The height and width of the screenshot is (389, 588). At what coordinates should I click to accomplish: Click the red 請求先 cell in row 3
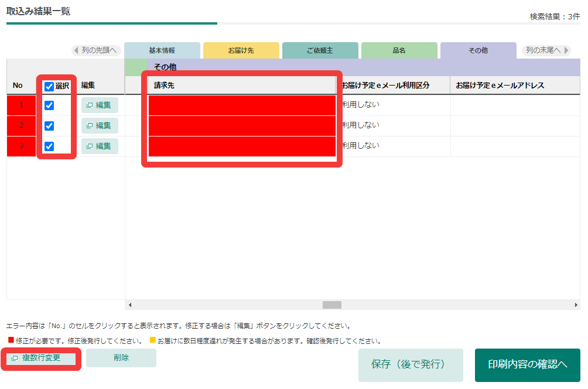coord(242,146)
